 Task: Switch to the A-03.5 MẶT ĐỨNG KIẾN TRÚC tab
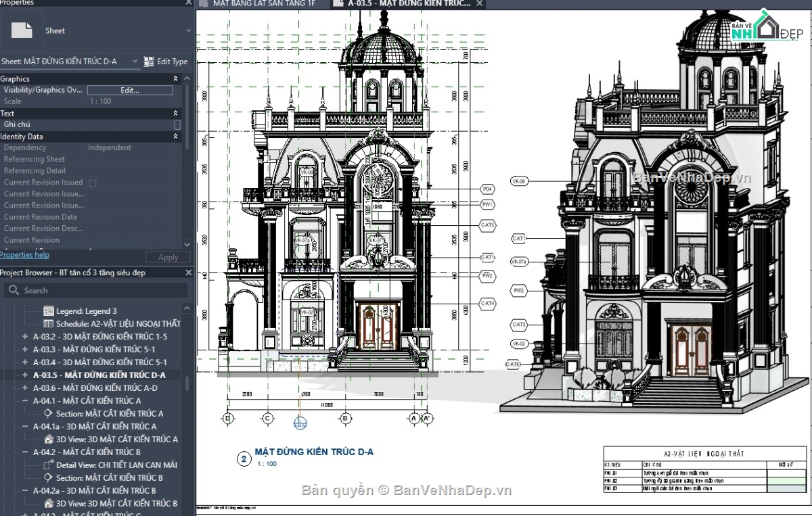[409, 3]
